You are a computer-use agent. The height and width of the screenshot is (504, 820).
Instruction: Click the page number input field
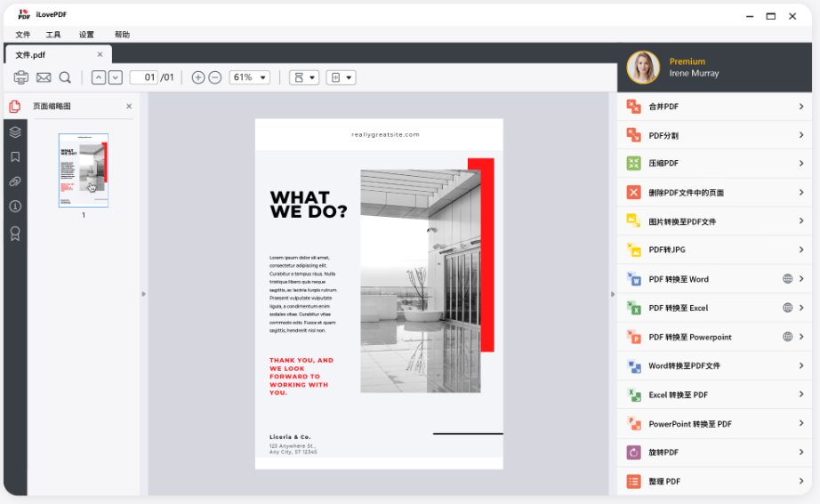[x=144, y=77]
